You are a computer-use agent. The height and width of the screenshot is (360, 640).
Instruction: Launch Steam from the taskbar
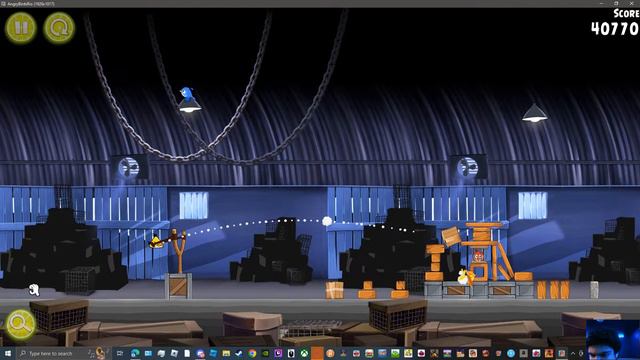[x=239, y=353]
